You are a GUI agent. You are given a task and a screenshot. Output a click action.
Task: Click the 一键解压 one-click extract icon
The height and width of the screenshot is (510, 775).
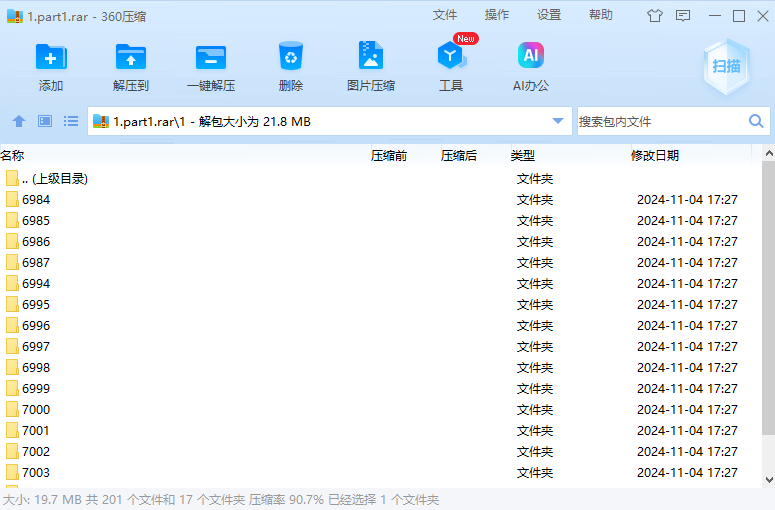pos(211,57)
